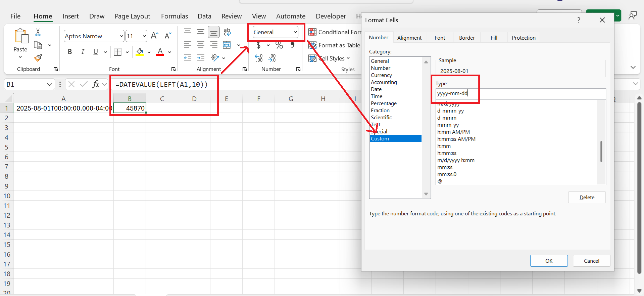Click the Copy icon
Image resolution: width=644 pixels, height=296 pixels.
coord(38,45)
